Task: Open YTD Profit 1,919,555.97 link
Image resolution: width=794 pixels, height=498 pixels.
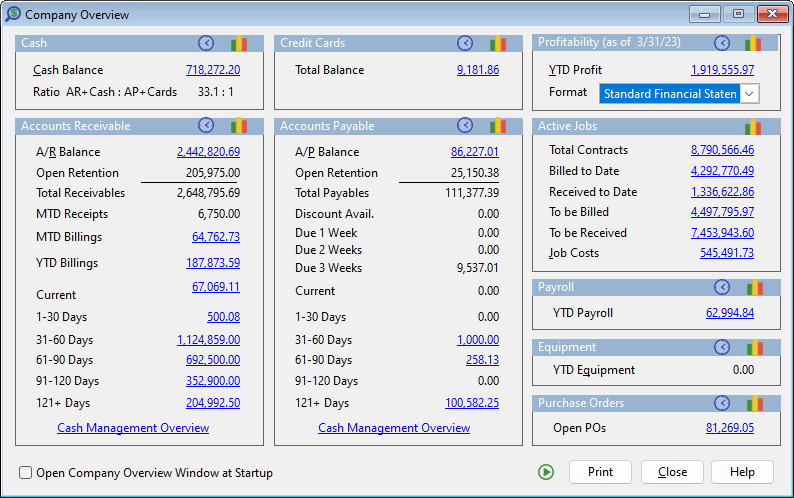Action: (723, 70)
